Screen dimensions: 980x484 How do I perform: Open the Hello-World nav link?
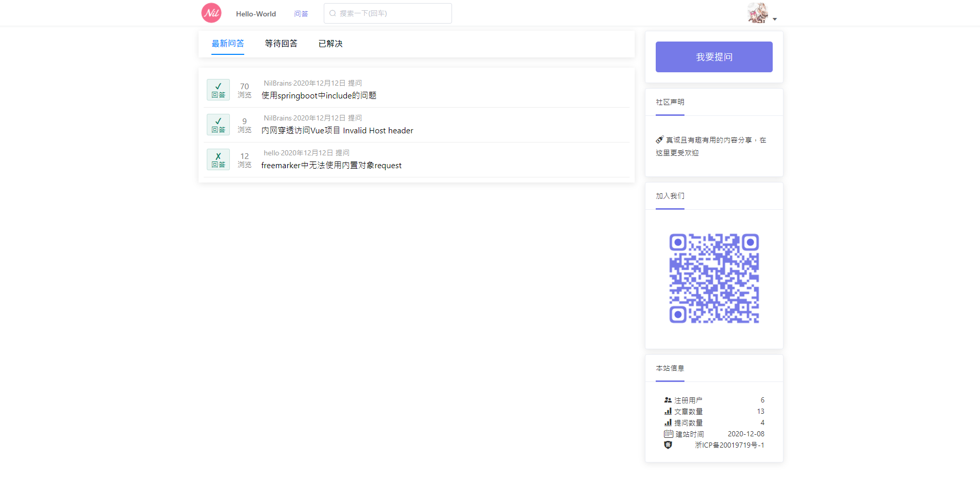pos(256,14)
